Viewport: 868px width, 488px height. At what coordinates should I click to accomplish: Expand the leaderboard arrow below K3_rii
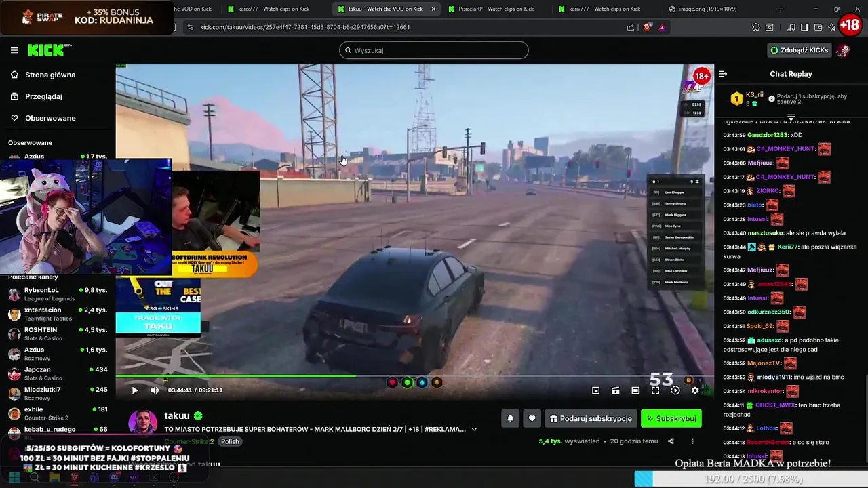click(791, 117)
